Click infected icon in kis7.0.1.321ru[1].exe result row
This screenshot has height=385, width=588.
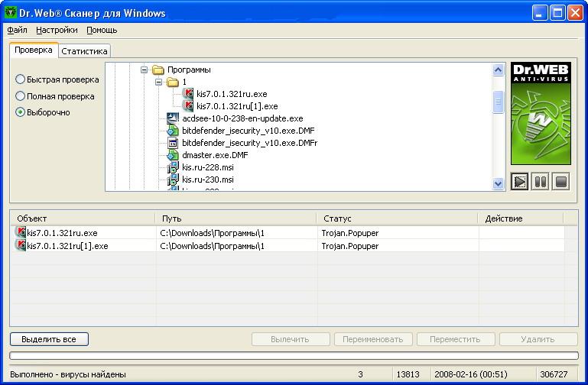pos(21,245)
